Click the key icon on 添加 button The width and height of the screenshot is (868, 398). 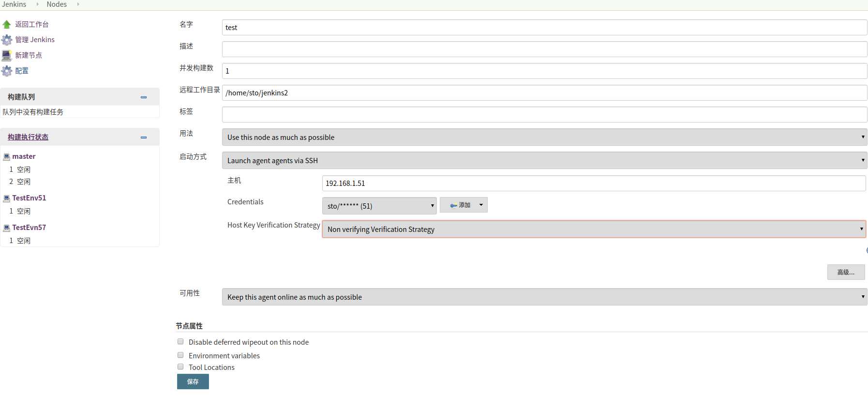[453, 206]
